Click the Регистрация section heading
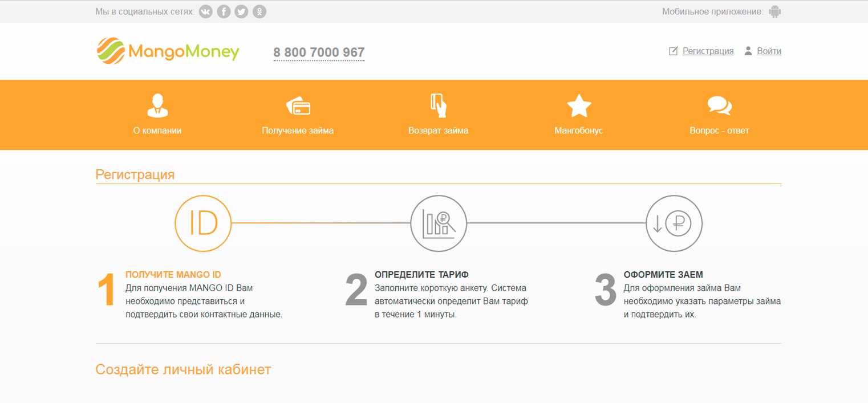 pyautogui.click(x=135, y=174)
